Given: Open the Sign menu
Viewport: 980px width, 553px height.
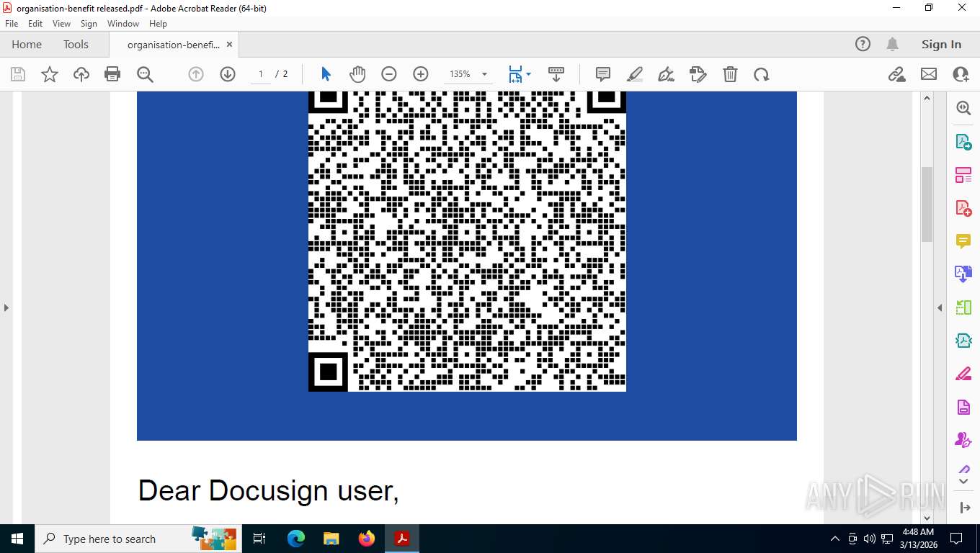Looking at the screenshot, I should tap(89, 24).
